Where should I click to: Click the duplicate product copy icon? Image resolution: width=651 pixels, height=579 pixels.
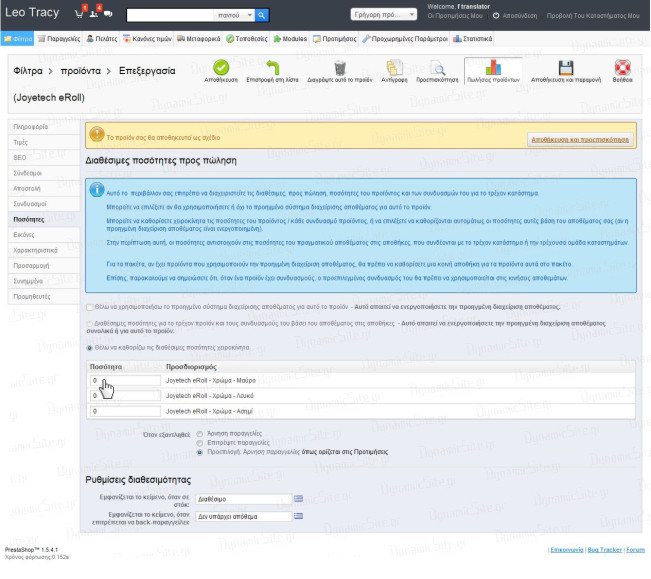[394, 68]
